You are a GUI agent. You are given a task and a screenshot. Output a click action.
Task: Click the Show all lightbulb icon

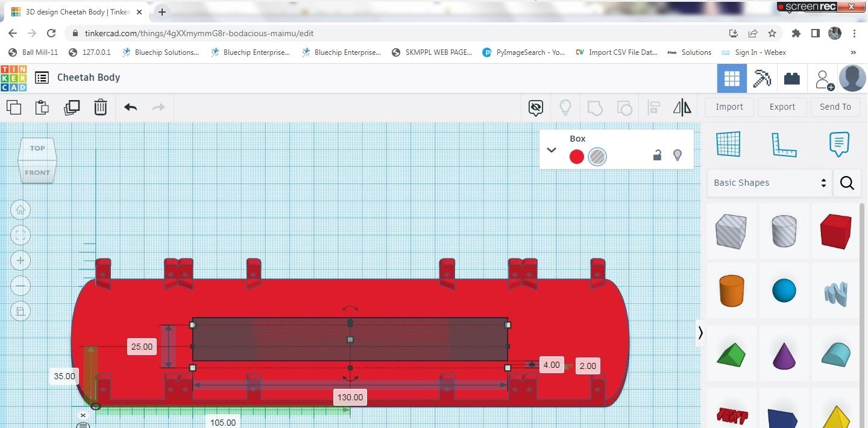click(x=565, y=108)
